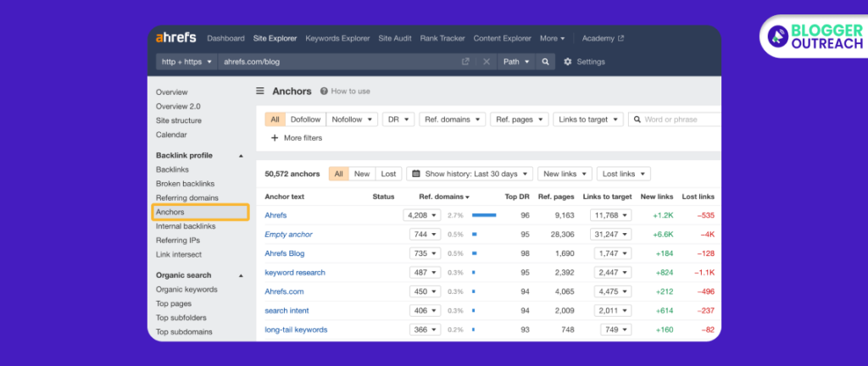Open the More menu in top navigation
The width and height of the screenshot is (868, 366).
click(x=552, y=38)
